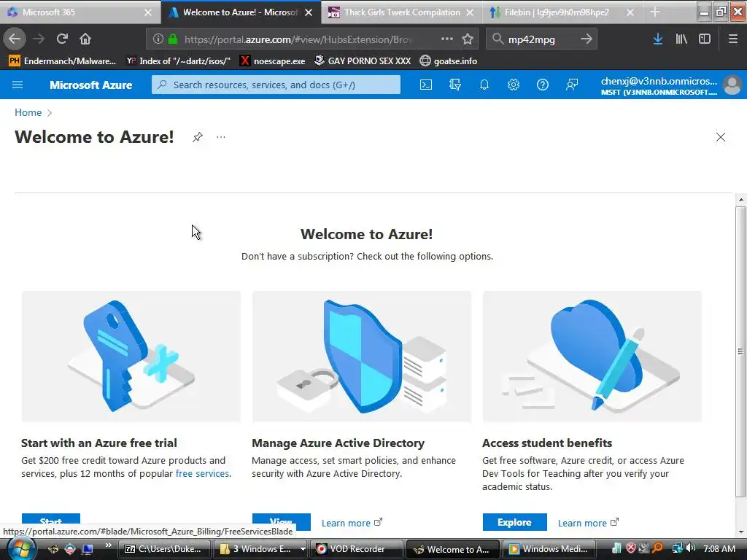Click the page vertical scrollbar thumb
747x560 pixels.
pos(740,351)
